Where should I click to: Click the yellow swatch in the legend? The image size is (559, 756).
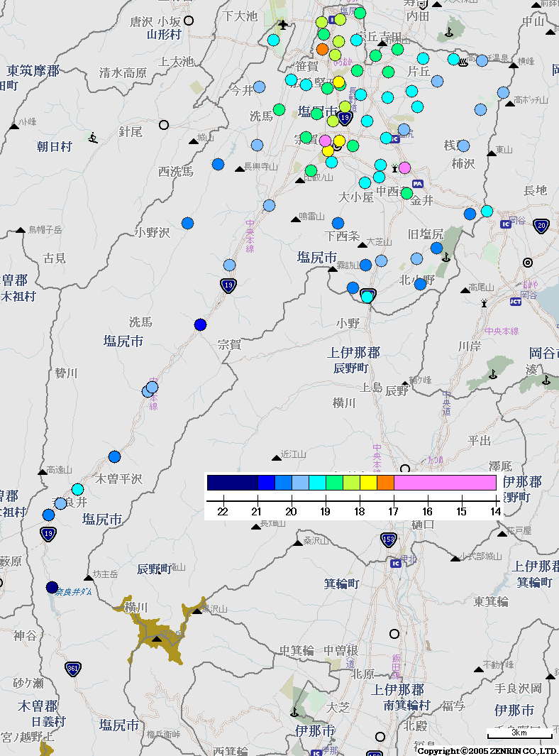coord(368,483)
